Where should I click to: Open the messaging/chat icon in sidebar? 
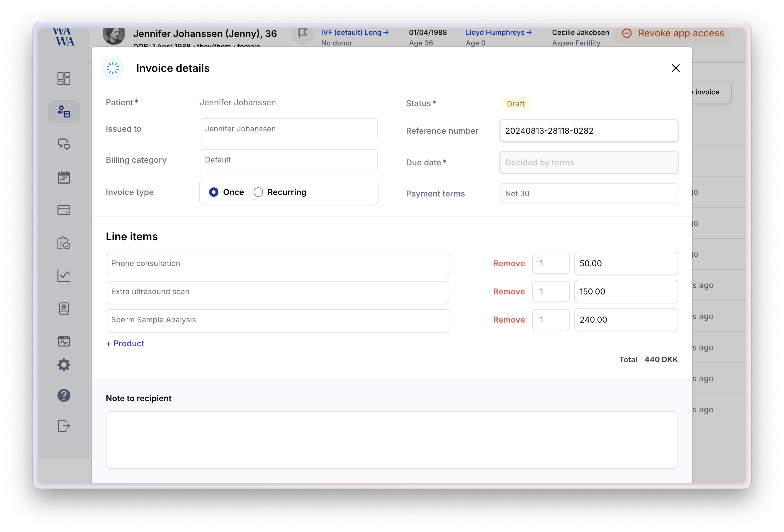64,144
